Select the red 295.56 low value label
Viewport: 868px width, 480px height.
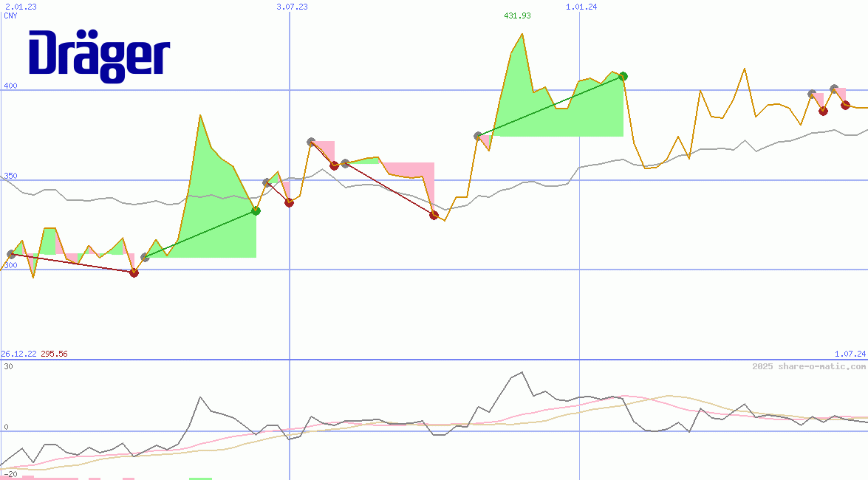(x=55, y=354)
